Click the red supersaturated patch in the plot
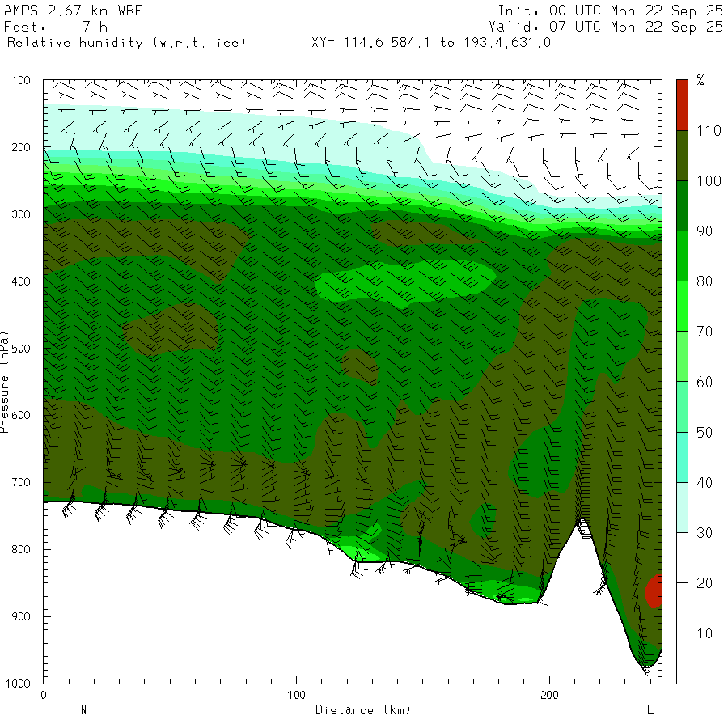Image resolution: width=728 pixels, height=728 pixels. click(654, 591)
